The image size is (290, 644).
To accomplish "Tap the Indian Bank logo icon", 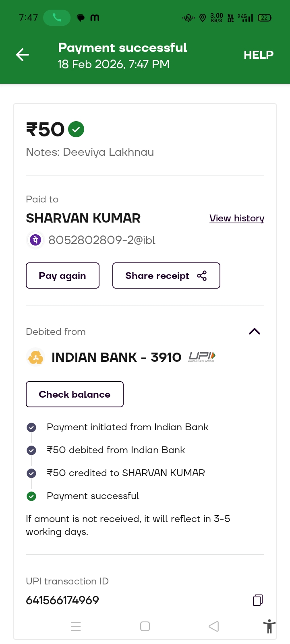I will 35,357.
